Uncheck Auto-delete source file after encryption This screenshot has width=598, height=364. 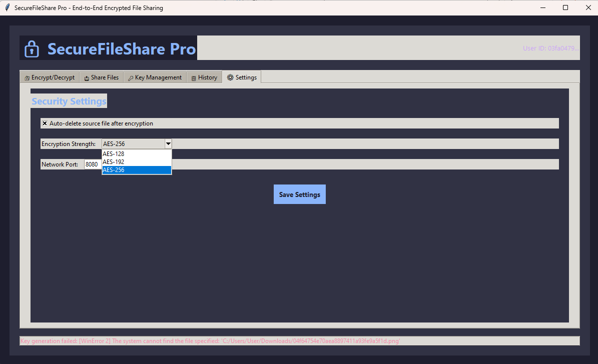pyautogui.click(x=45, y=123)
